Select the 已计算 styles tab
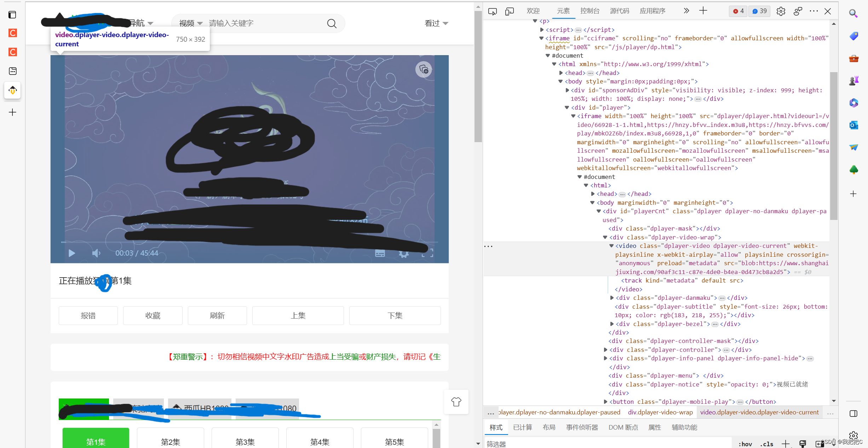 tap(522, 427)
